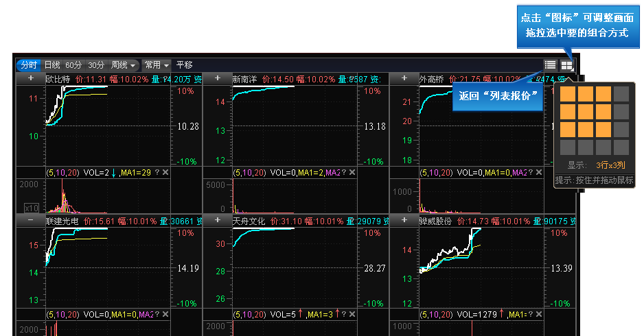Select first-row first-column layout grid cell
The image size is (644, 336).
[568, 93]
